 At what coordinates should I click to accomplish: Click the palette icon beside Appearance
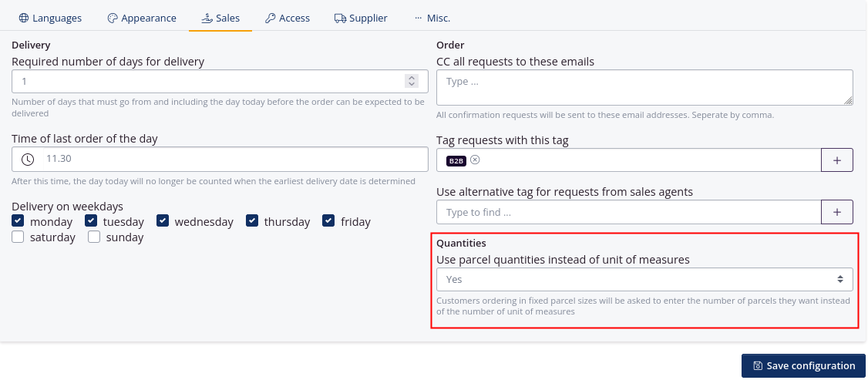(x=113, y=18)
